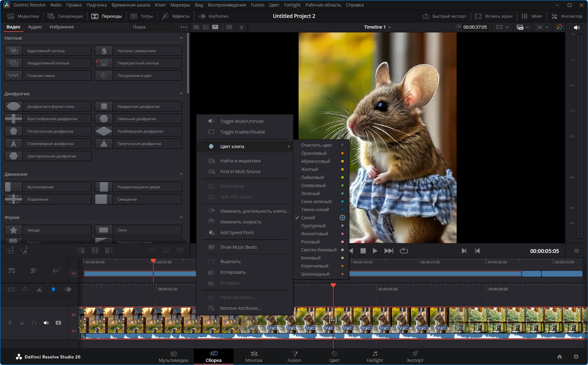Select the Квадратная диафрагма transition
588x365 pixels.
(x=138, y=106)
